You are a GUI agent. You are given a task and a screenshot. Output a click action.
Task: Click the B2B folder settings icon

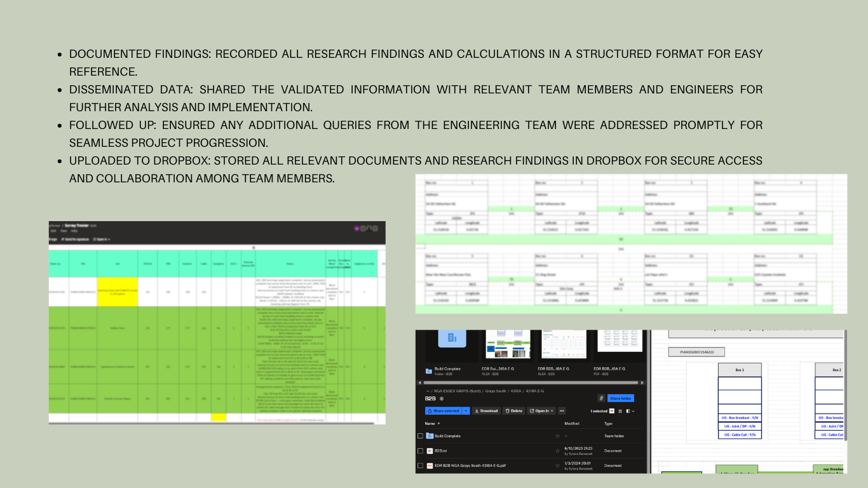point(442,398)
